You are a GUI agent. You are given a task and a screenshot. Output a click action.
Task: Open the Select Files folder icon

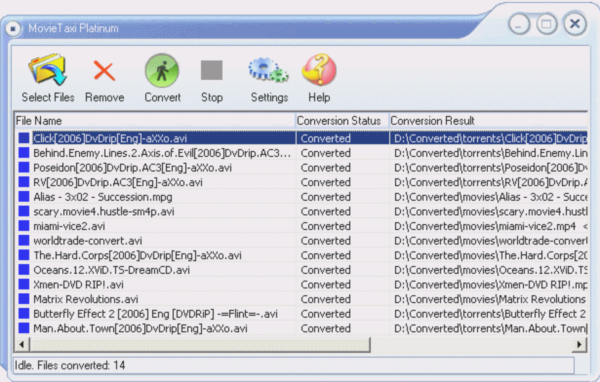point(47,70)
